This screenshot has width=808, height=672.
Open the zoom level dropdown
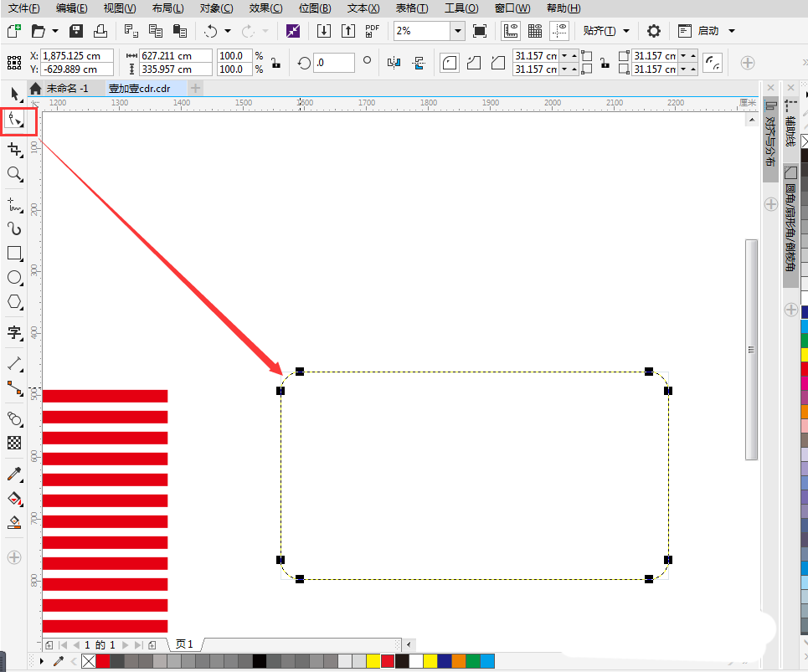(x=458, y=31)
